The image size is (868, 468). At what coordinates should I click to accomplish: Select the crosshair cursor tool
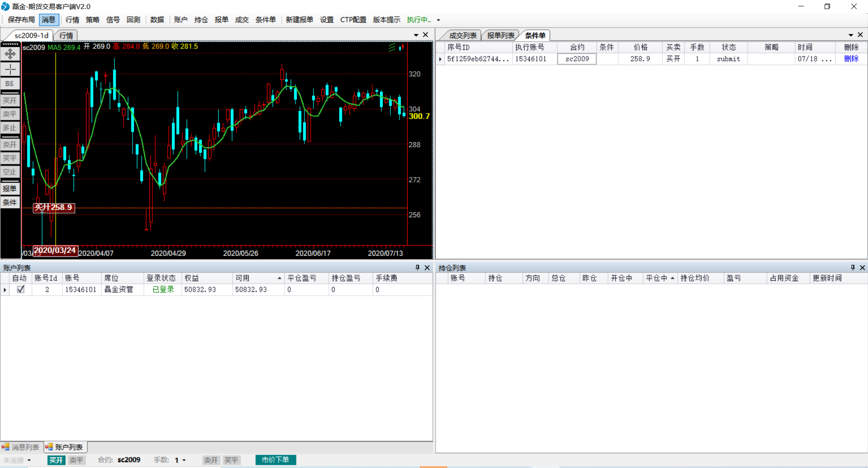pyautogui.click(x=10, y=69)
